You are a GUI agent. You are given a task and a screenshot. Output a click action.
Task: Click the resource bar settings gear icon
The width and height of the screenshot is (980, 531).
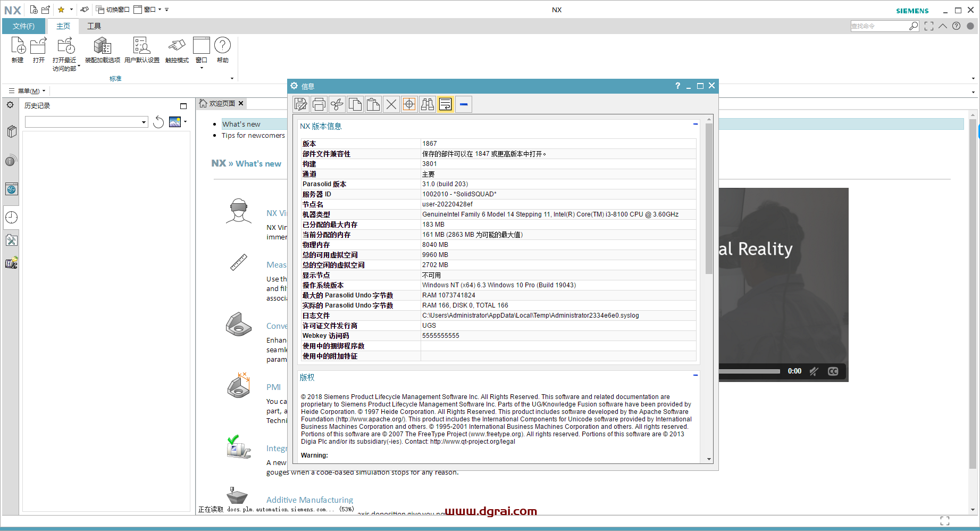pyautogui.click(x=10, y=105)
